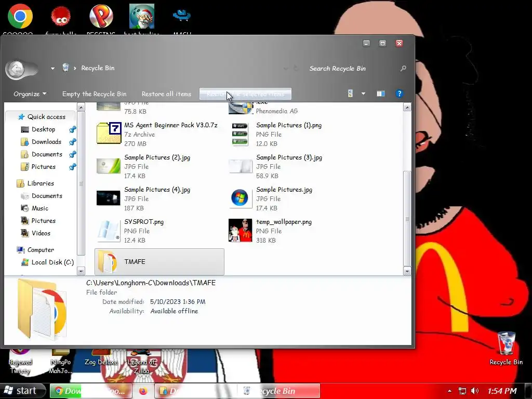Switch to Chrome Downloads taskbar item
The image size is (532, 399).
[x=91, y=391]
